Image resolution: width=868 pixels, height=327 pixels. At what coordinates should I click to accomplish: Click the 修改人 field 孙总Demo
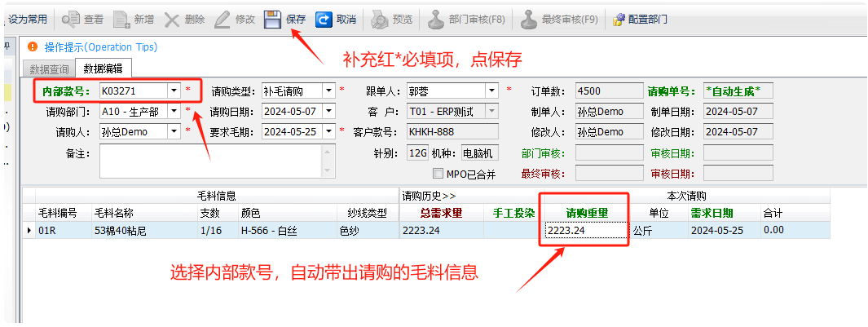(609, 132)
